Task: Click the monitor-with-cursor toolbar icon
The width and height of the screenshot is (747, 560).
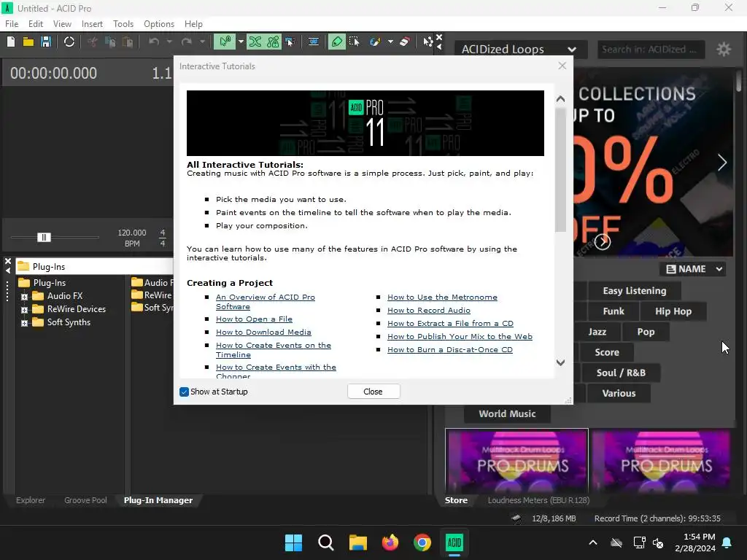Action: point(290,42)
